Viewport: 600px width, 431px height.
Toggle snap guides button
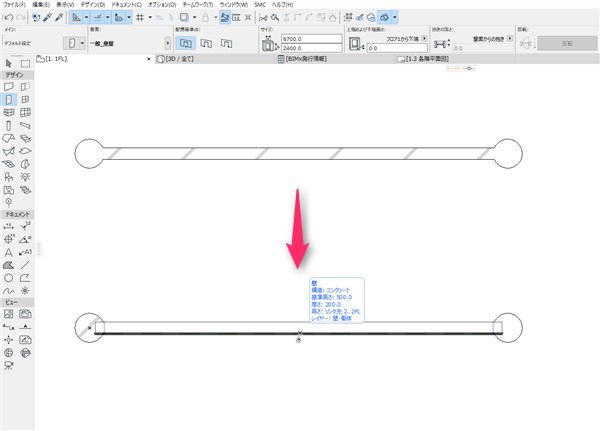click(x=98, y=17)
